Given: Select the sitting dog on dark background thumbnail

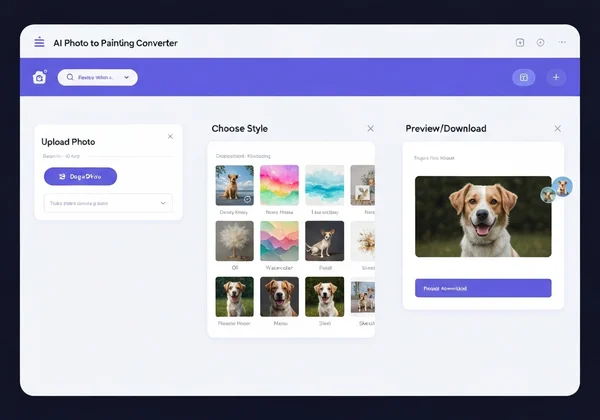Looking at the screenshot, I should [324, 241].
